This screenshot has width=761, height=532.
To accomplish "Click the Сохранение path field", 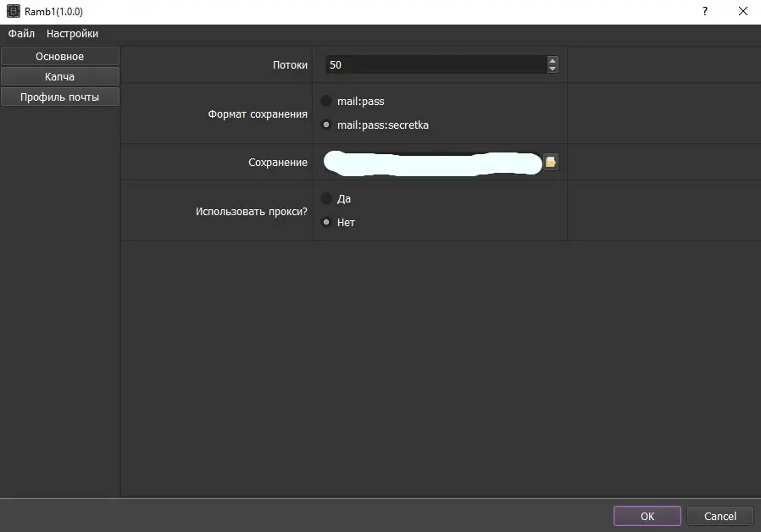I will pyautogui.click(x=433, y=163).
